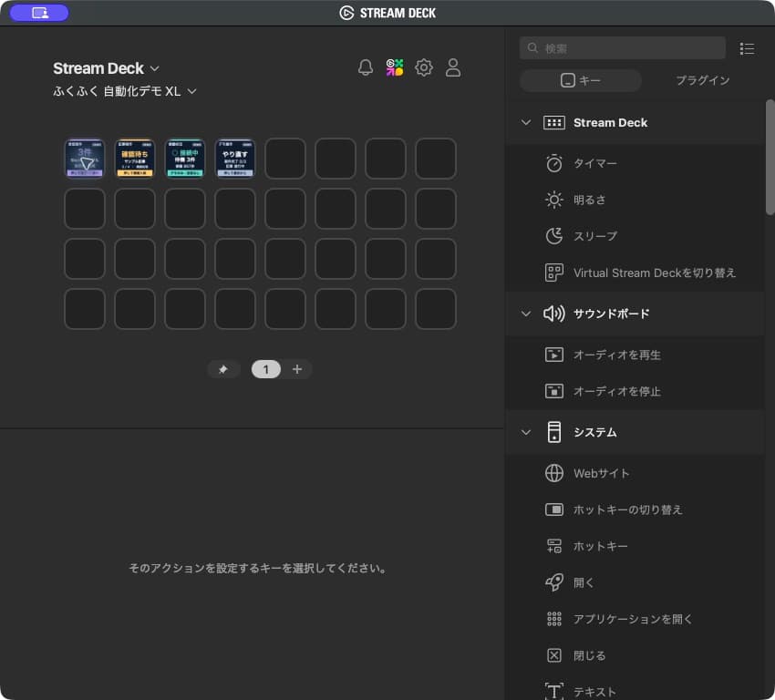Open the colorful Marketplace icon
Image resolution: width=775 pixels, height=700 pixels.
click(395, 67)
